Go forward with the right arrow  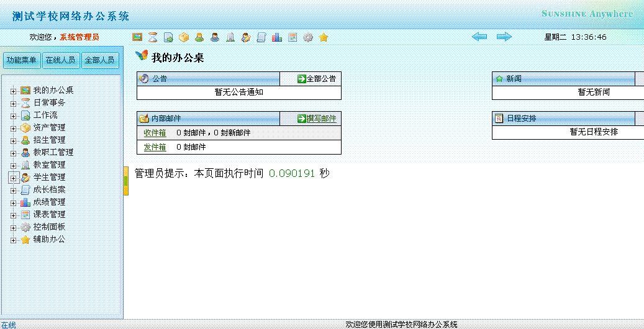[x=504, y=37]
